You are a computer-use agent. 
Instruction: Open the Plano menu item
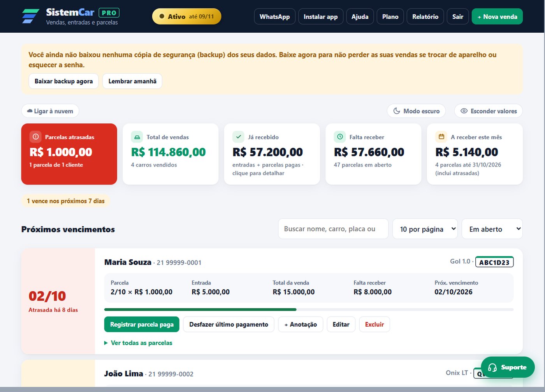pyautogui.click(x=390, y=16)
